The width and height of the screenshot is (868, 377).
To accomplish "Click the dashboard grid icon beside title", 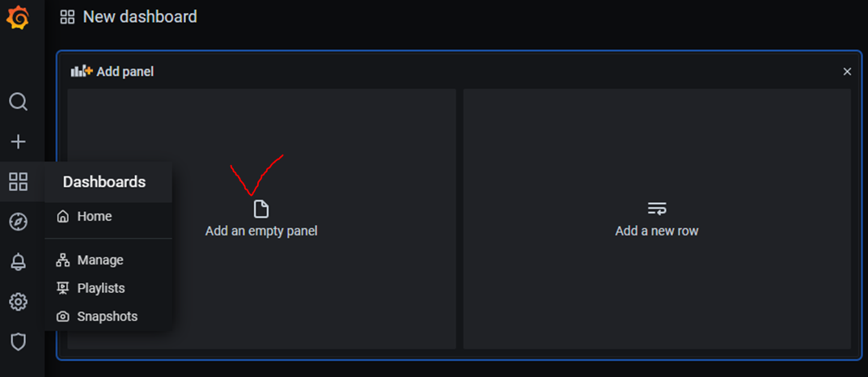I will tap(67, 17).
